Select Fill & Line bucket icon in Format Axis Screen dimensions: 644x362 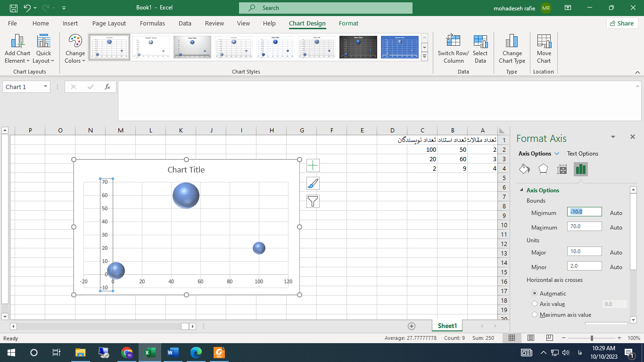click(524, 169)
